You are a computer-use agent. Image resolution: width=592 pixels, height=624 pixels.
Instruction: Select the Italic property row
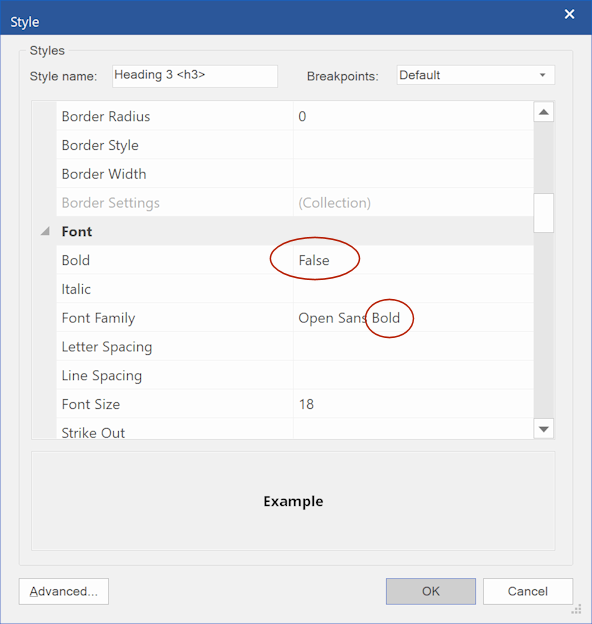(x=295, y=289)
